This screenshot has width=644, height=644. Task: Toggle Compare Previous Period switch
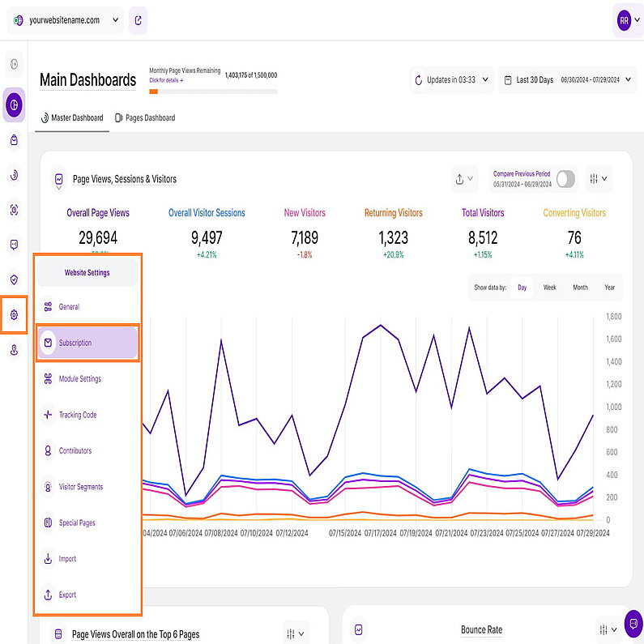[x=565, y=179]
